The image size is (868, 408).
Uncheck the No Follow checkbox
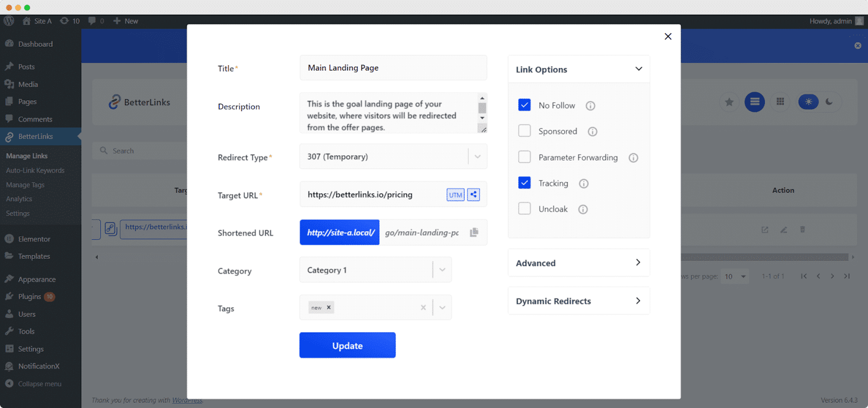[524, 105]
